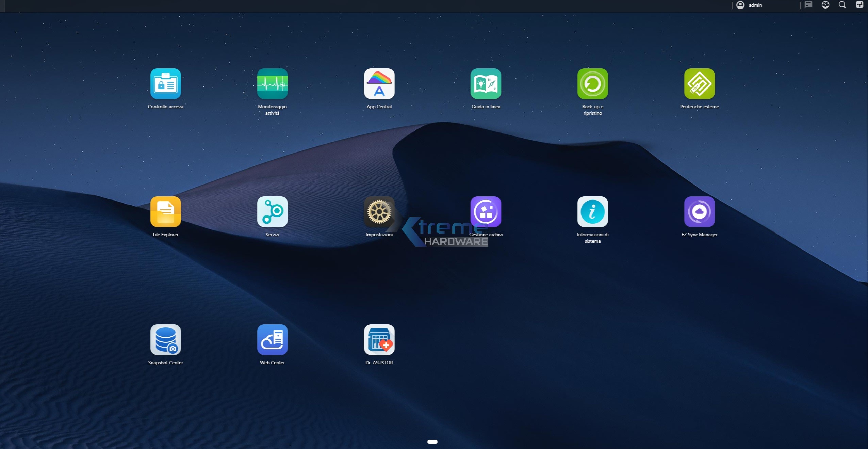Screen dimensions: 868x449
Task: Open File Explorer
Action: (165, 212)
